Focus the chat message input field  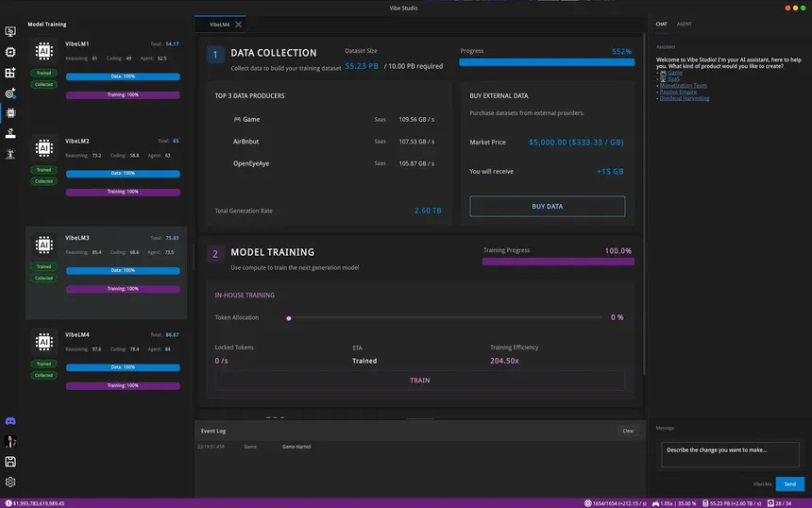click(730, 454)
